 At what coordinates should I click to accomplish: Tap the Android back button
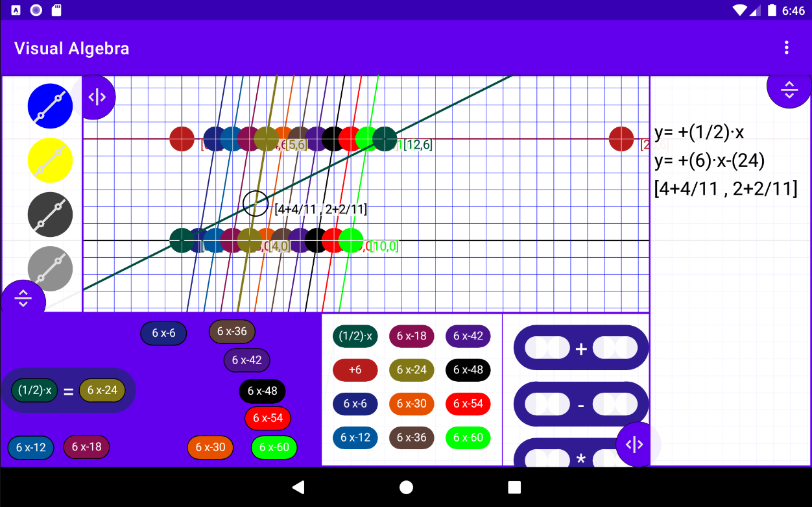coord(298,487)
